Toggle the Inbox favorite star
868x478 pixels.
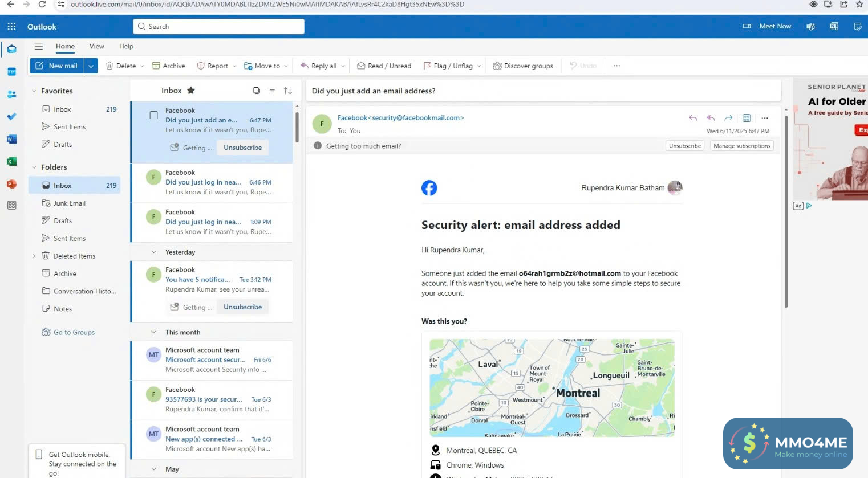191,90
